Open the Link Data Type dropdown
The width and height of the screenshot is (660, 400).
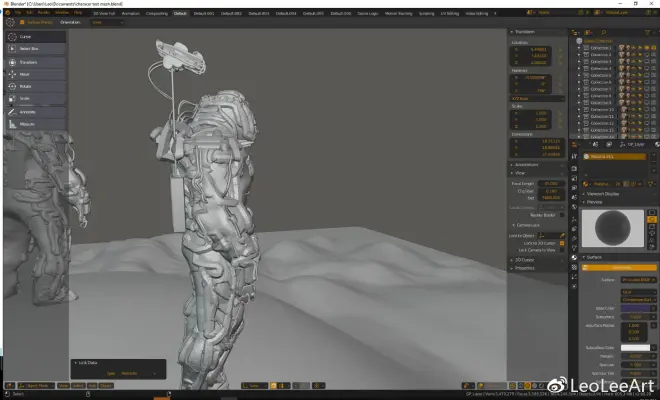(x=138, y=373)
